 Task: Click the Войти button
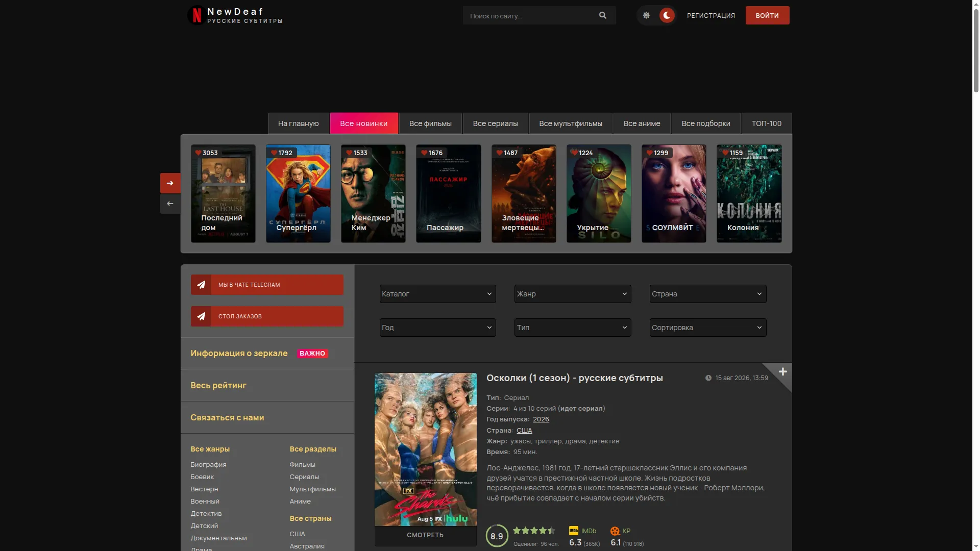767,15
